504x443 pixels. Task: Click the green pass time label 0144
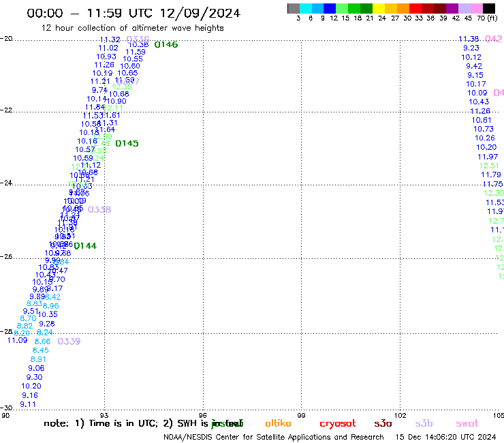point(85,246)
